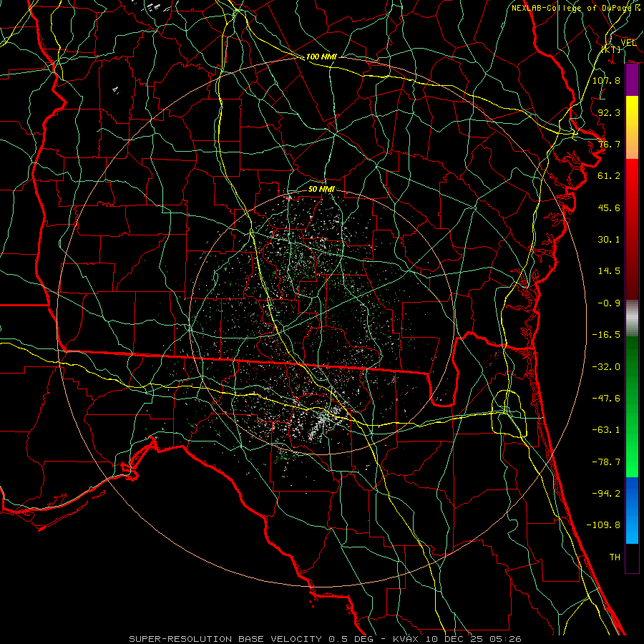Select the -47.6 legend value

tap(606, 399)
